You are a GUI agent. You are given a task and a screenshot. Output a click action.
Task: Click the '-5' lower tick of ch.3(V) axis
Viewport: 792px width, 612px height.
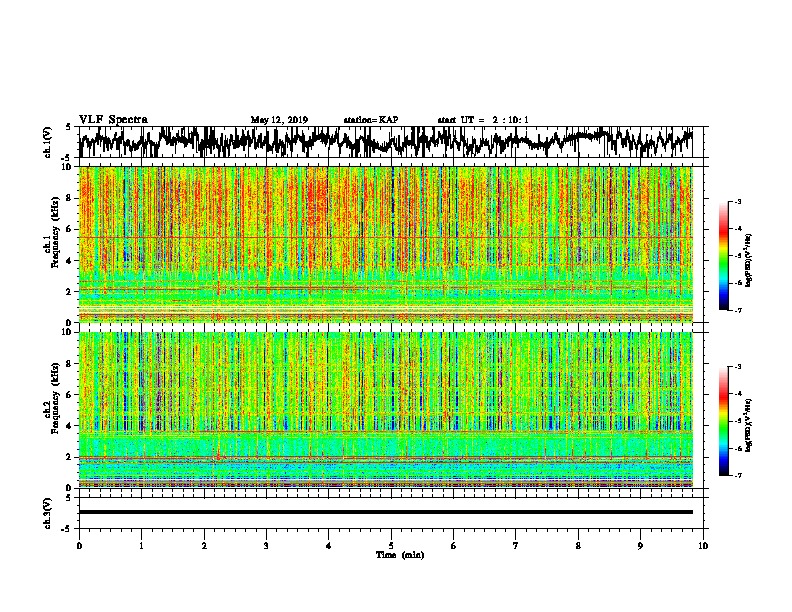coord(67,529)
